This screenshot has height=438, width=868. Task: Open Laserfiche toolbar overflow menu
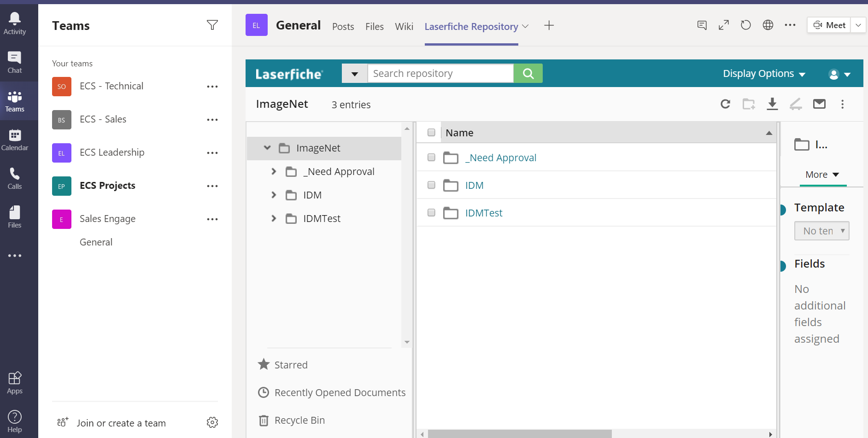843,105
